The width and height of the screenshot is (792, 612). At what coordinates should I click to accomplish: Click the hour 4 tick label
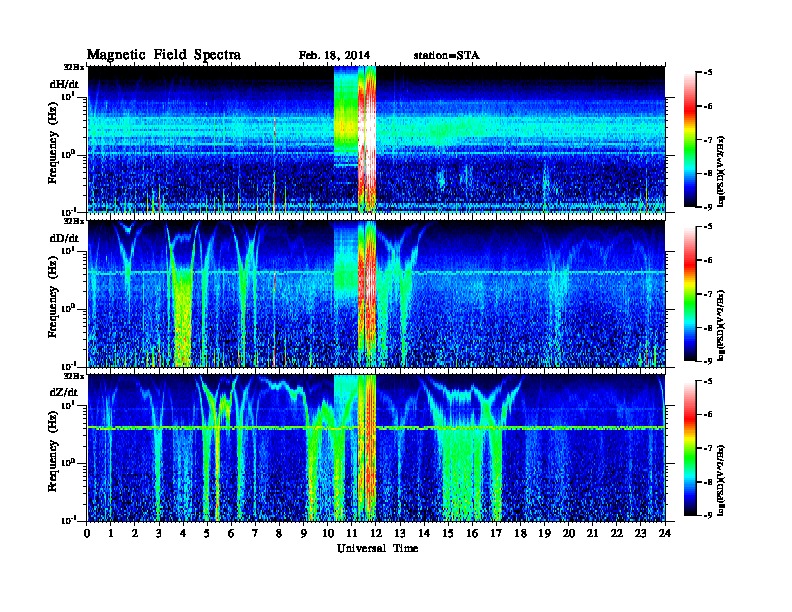click(x=183, y=533)
